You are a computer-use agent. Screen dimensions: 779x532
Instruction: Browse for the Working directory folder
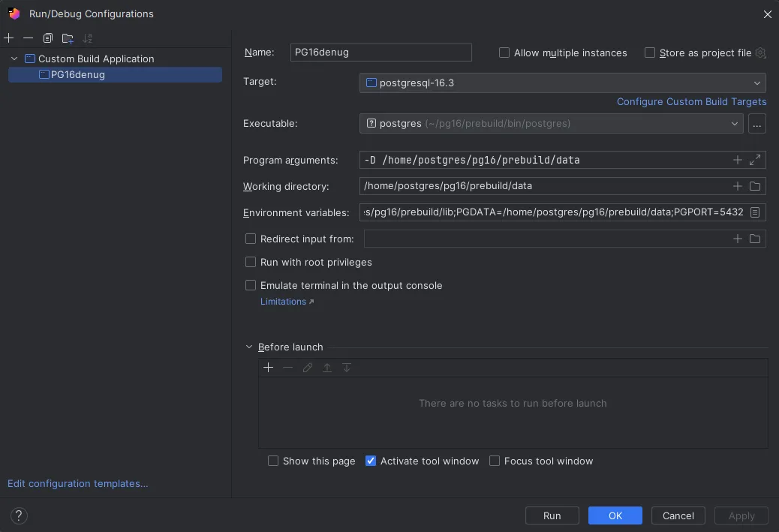pyautogui.click(x=755, y=186)
